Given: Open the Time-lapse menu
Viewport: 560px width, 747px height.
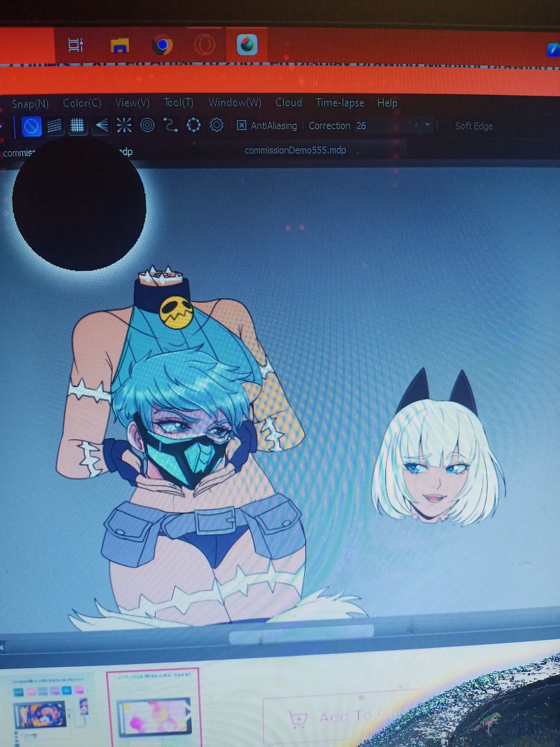Looking at the screenshot, I should pyautogui.click(x=340, y=103).
